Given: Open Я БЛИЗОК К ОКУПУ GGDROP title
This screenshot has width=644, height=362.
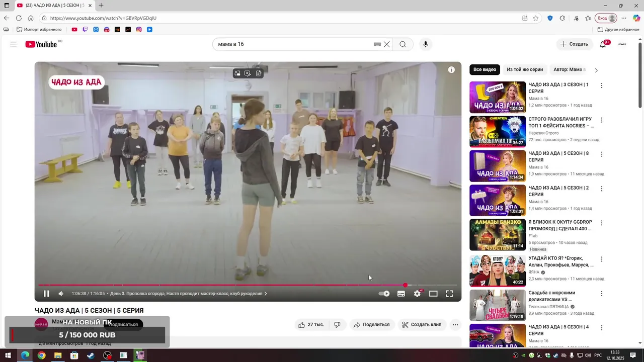Looking at the screenshot, I should click(x=560, y=225).
